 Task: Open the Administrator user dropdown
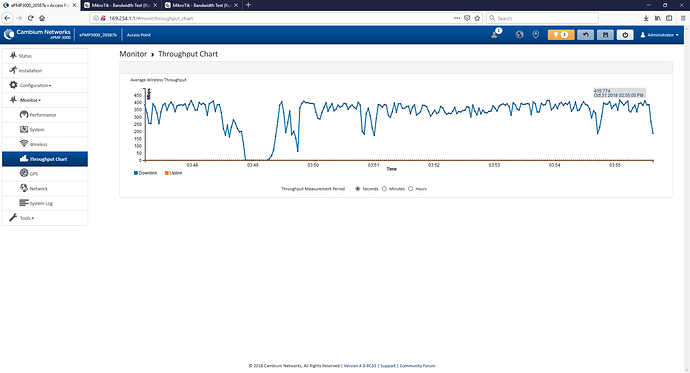[x=659, y=35]
